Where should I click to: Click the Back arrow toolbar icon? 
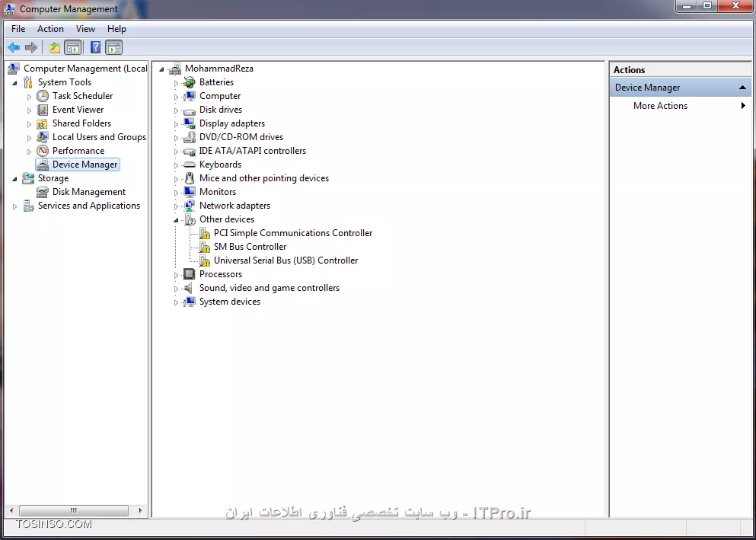14,47
